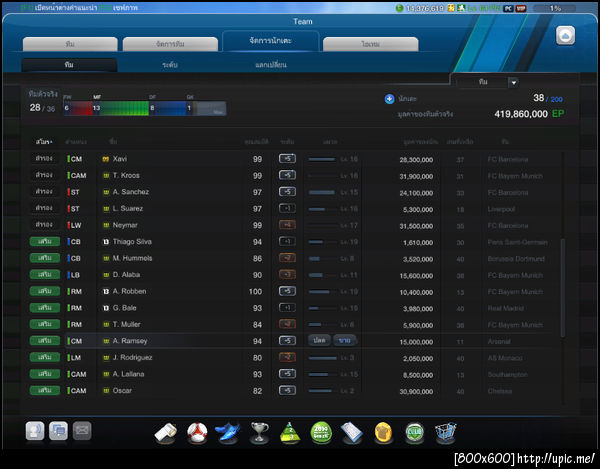Open the green CLUB shield icon
Image resolution: width=600 pixels, height=469 pixels.
414,433
